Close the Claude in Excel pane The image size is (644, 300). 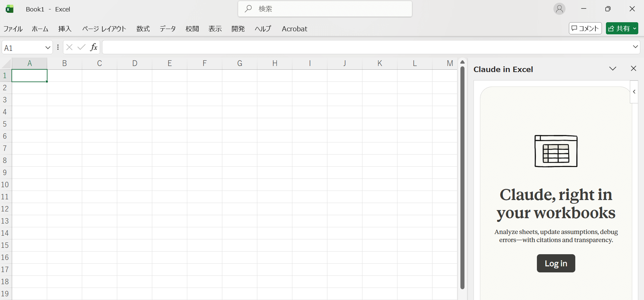633,69
